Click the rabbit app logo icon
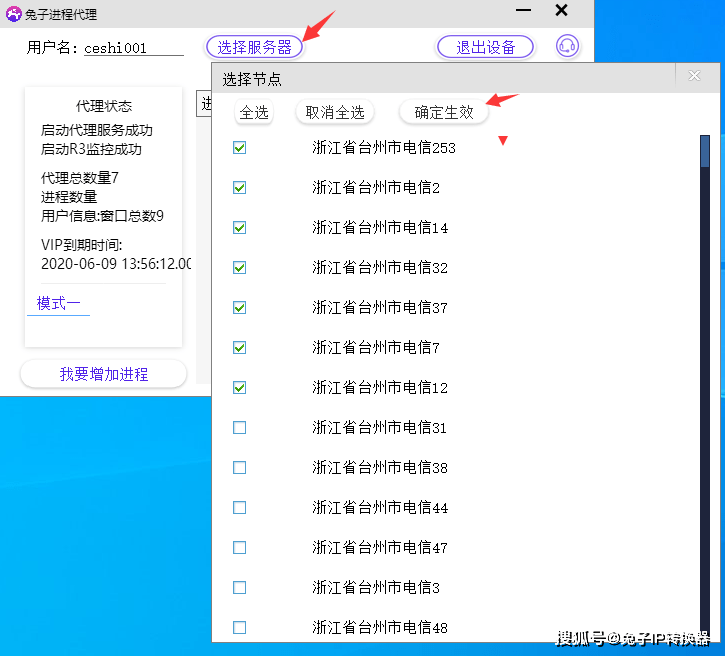The height and width of the screenshot is (656, 725). (x=13, y=13)
